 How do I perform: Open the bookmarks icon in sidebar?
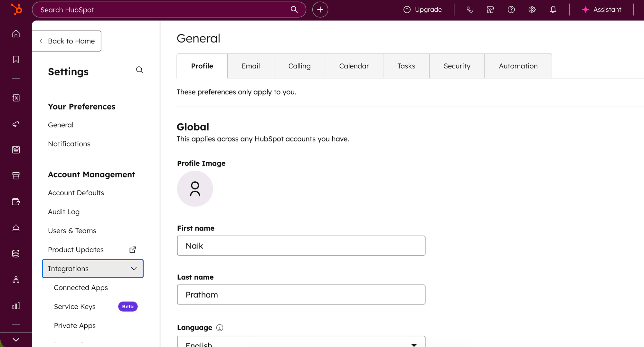[16, 59]
